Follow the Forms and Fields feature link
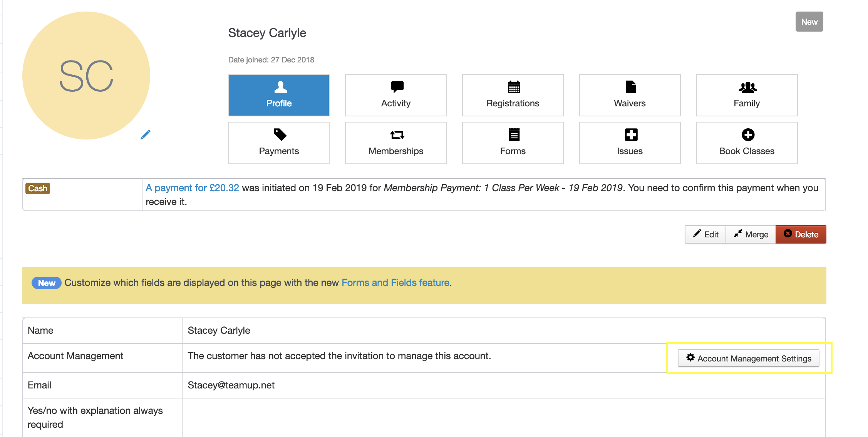 395,282
